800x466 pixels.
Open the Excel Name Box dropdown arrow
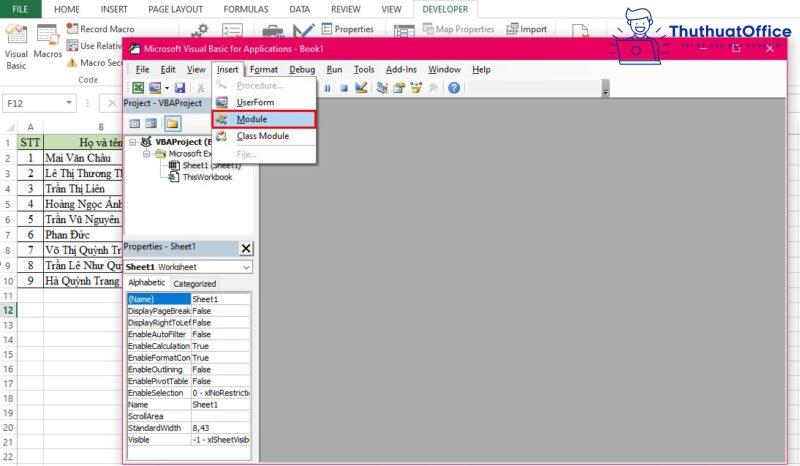[69, 103]
